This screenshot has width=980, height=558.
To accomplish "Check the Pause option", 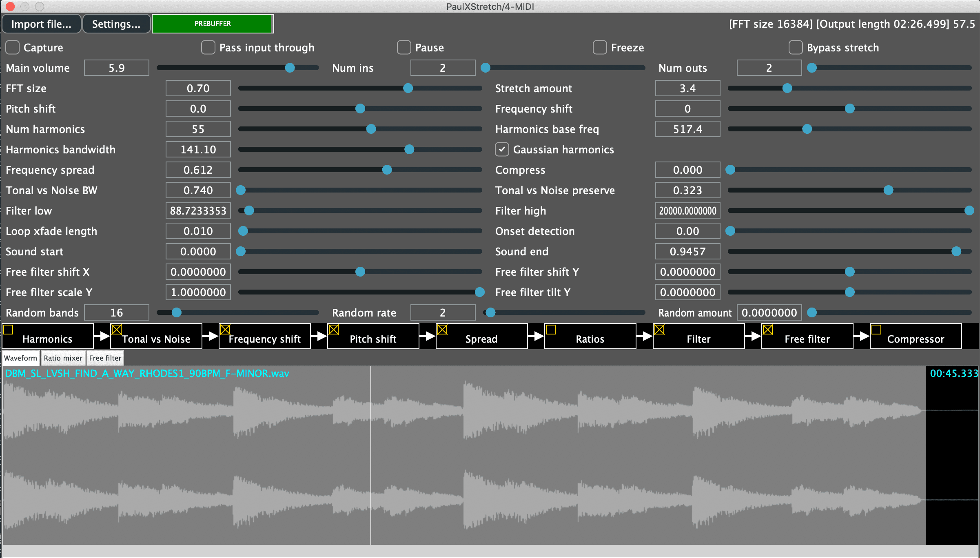I will click(x=404, y=47).
